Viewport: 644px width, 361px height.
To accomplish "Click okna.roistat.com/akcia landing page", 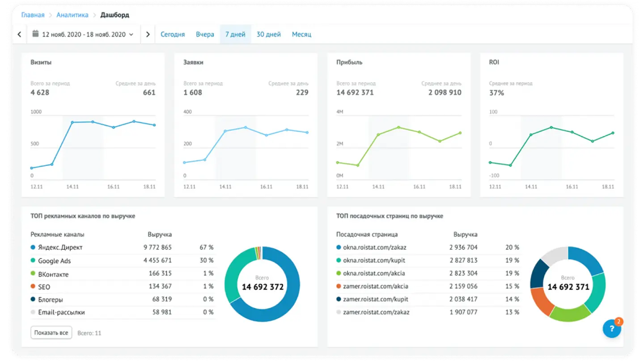I will coord(374,273).
